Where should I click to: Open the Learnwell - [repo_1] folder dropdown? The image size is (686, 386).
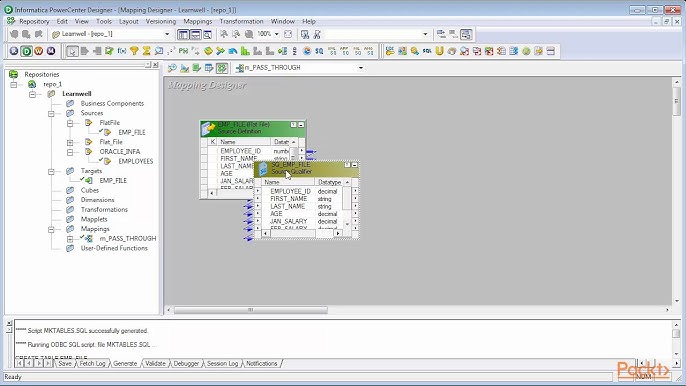click(167, 34)
